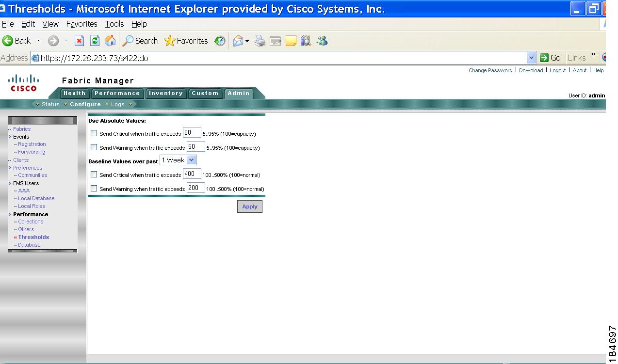Click the critical threshold field containing 80
Viewport: 618px width, 364px height.
click(x=192, y=133)
